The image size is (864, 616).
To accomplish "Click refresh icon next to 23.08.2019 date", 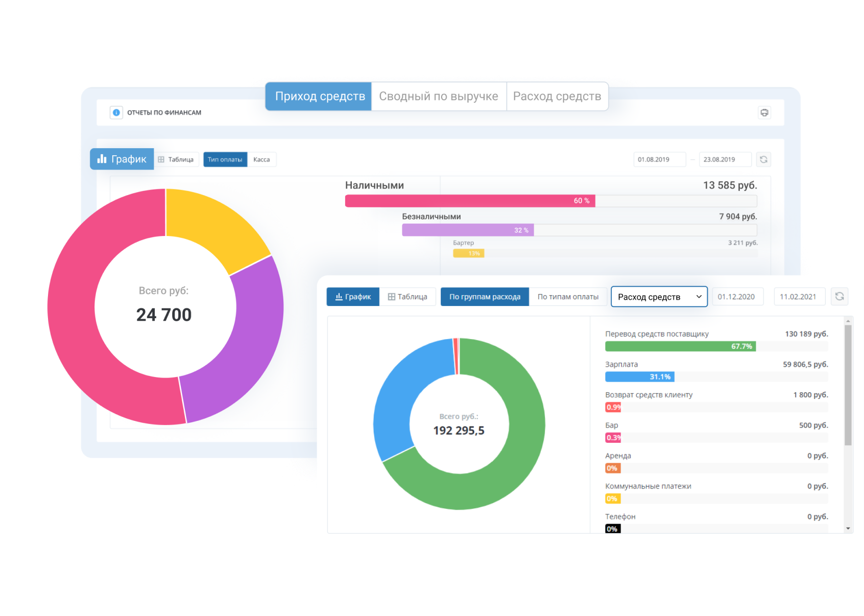I will pos(763,159).
